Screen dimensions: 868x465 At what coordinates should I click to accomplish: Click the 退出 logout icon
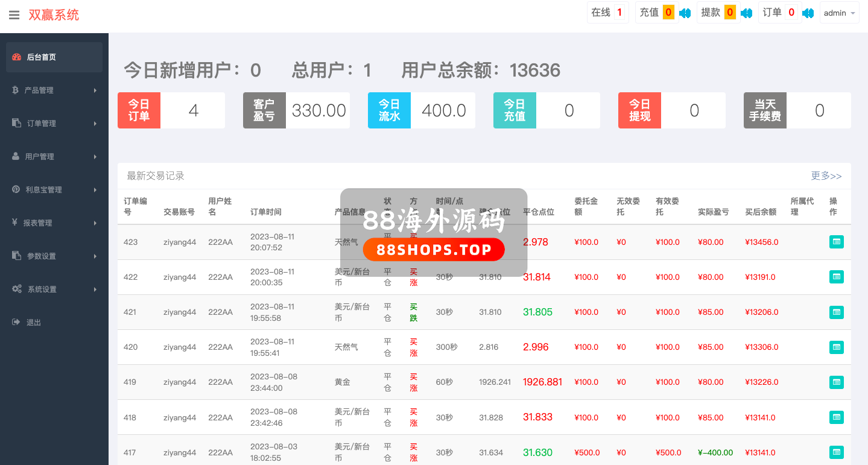click(x=16, y=323)
